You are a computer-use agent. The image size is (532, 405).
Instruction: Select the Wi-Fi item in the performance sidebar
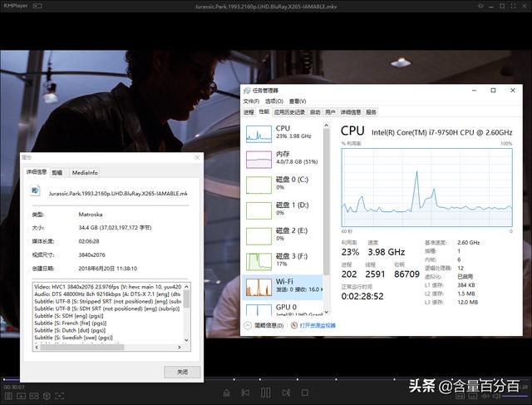click(283, 287)
